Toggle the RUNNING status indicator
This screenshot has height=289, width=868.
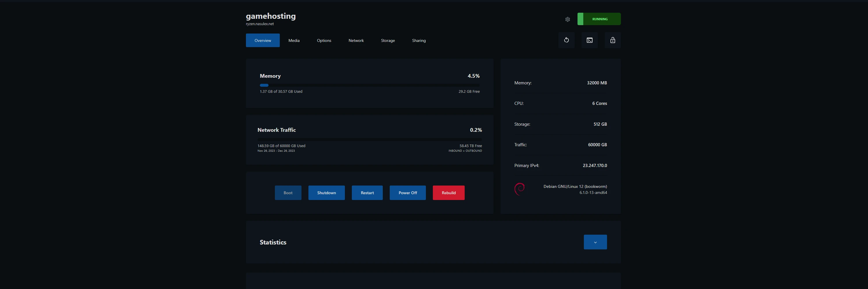pyautogui.click(x=599, y=19)
